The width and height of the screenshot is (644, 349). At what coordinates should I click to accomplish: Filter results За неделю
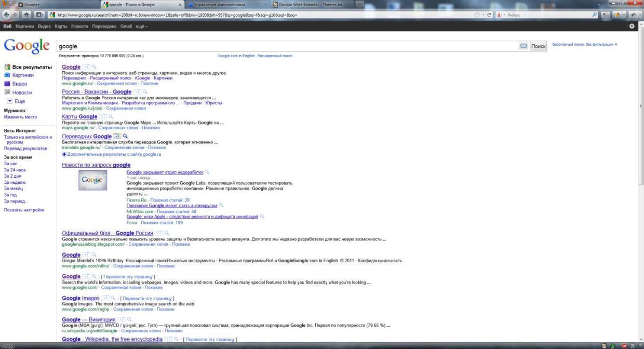15,182
